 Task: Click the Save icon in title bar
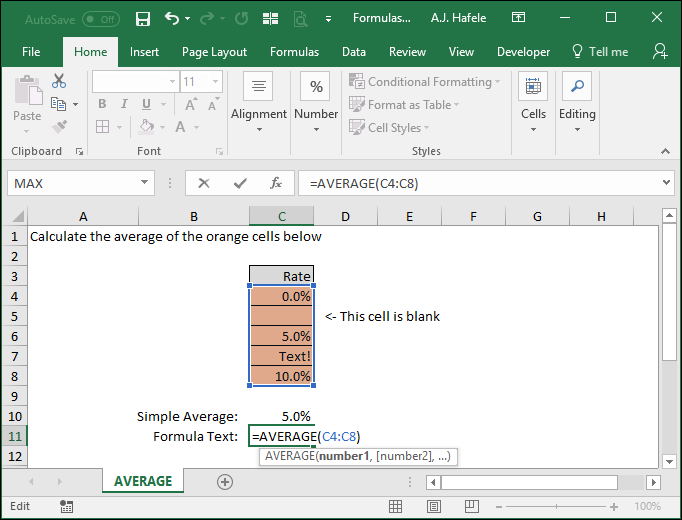coord(143,19)
